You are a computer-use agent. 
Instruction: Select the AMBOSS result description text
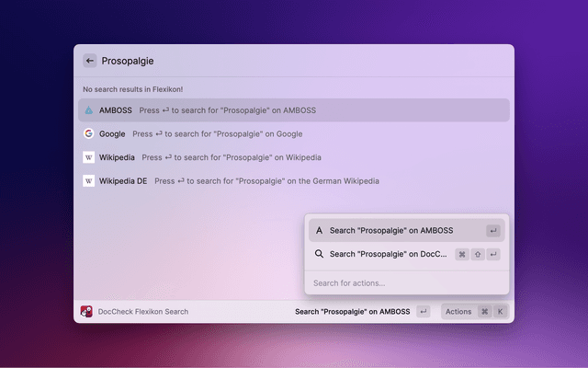(x=228, y=110)
